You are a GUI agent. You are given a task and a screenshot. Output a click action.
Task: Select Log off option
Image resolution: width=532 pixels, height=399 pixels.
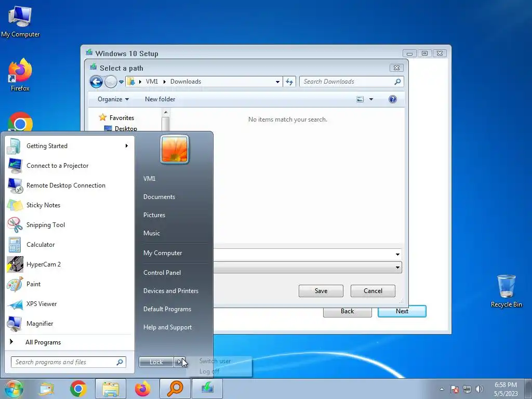(x=209, y=371)
